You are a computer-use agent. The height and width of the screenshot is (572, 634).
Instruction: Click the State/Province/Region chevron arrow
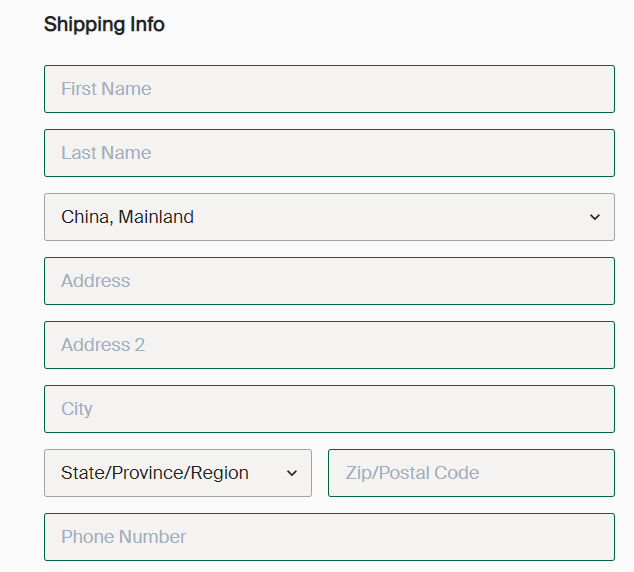point(292,473)
